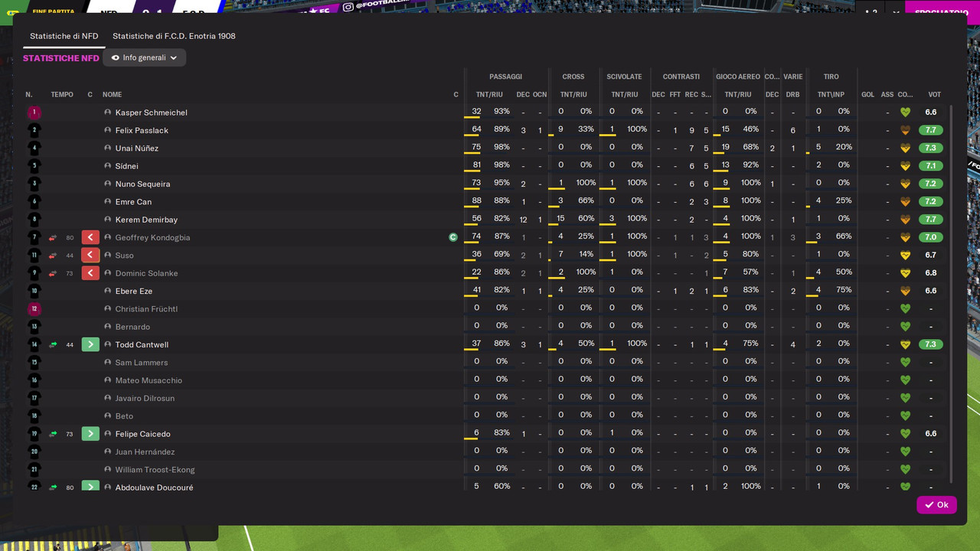Confirm with the Ok button
The width and height of the screenshot is (980, 551).
click(936, 505)
